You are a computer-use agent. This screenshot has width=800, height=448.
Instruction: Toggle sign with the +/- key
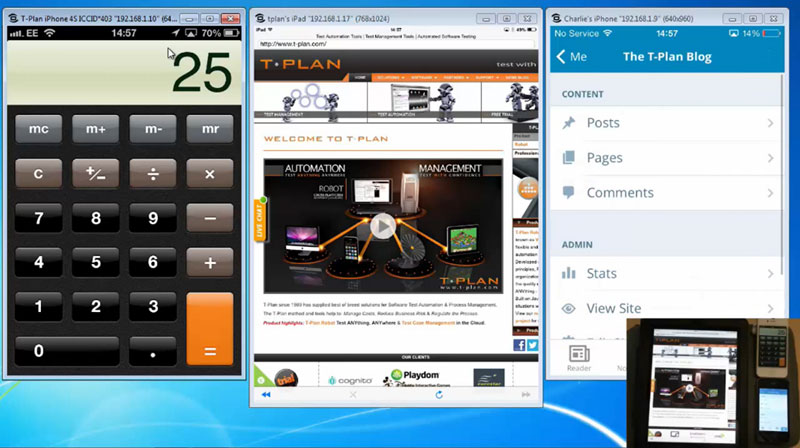95,173
